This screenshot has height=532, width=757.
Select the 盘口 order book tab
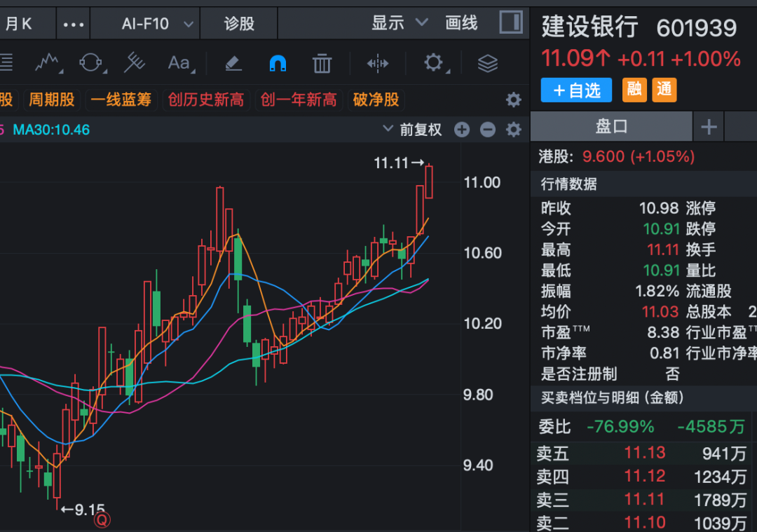(611, 127)
